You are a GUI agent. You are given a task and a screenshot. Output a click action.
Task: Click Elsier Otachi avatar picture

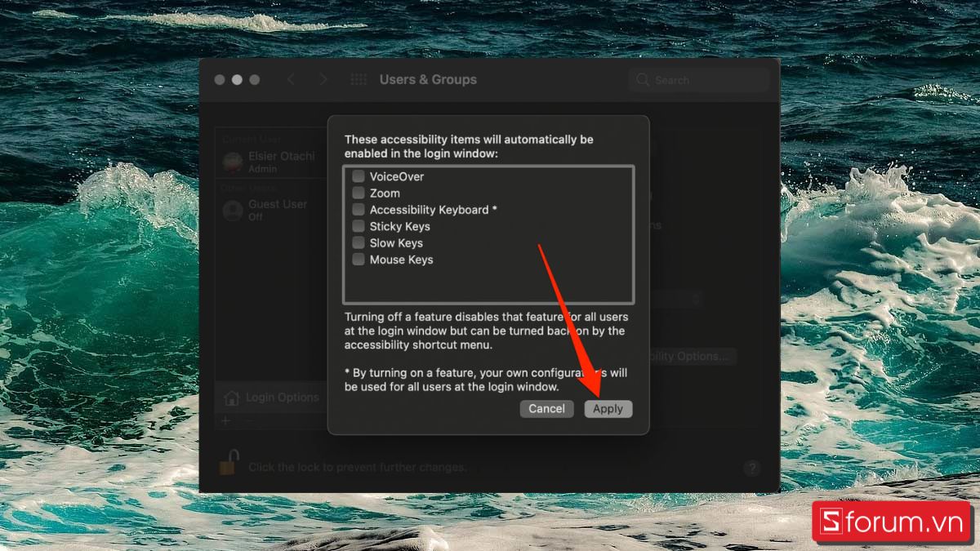[x=233, y=162]
